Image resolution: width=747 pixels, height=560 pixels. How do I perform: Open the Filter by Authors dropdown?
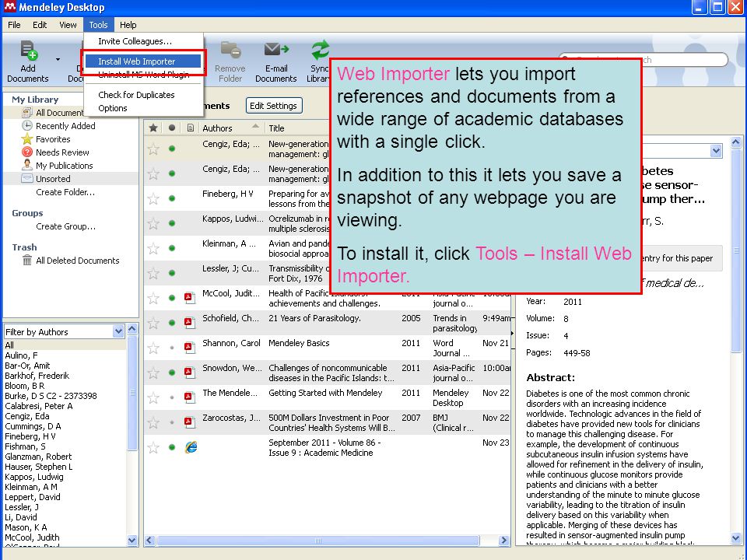(x=118, y=331)
